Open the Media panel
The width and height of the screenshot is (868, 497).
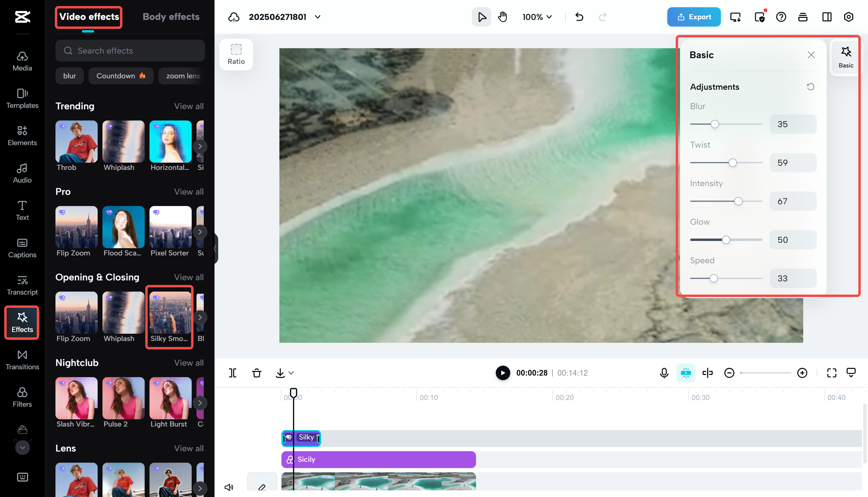click(x=21, y=61)
